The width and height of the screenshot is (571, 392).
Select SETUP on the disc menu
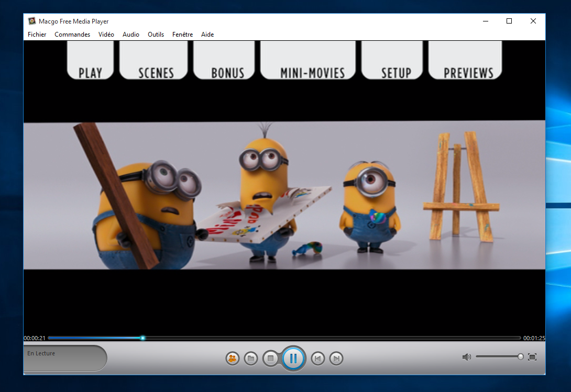click(392, 60)
